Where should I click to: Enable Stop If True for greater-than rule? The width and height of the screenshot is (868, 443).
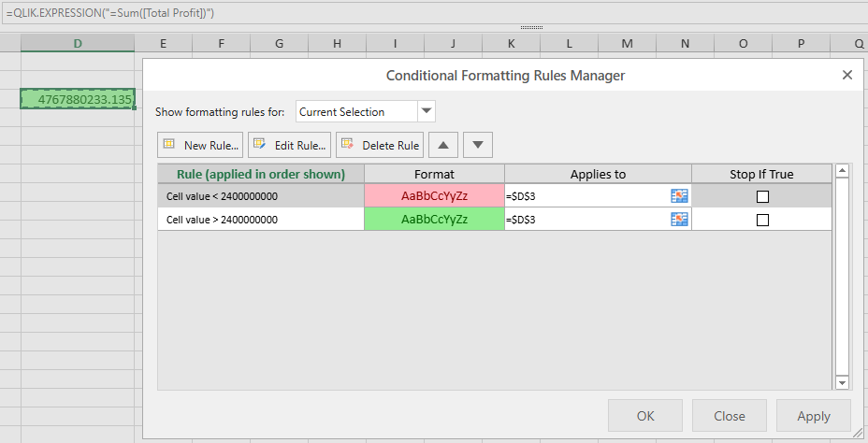coord(762,220)
